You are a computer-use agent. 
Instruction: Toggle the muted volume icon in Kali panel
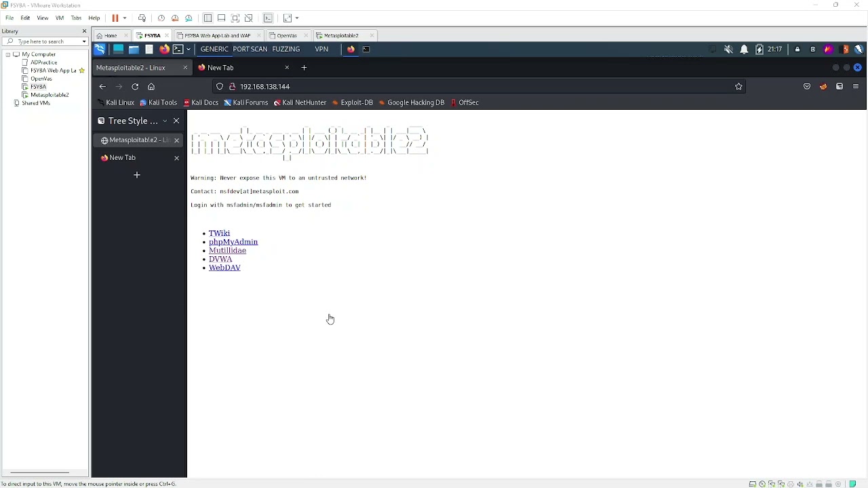click(728, 49)
